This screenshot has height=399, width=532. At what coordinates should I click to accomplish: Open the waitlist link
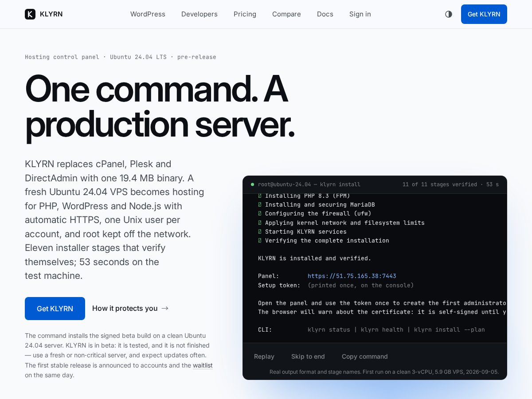(x=203, y=365)
